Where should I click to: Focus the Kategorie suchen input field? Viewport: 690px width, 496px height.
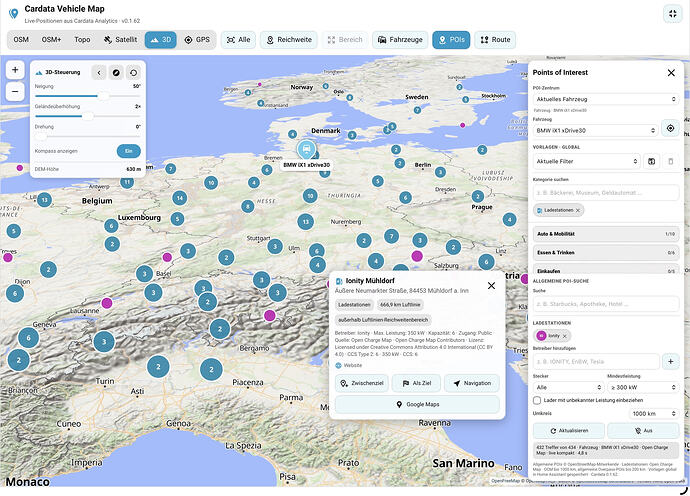pos(606,192)
